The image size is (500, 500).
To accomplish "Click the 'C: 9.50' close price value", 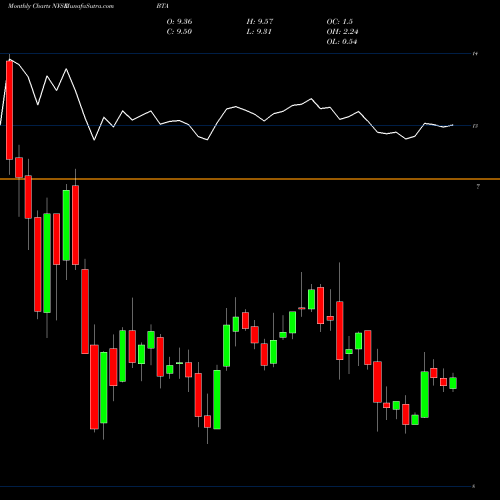I will [179, 32].
